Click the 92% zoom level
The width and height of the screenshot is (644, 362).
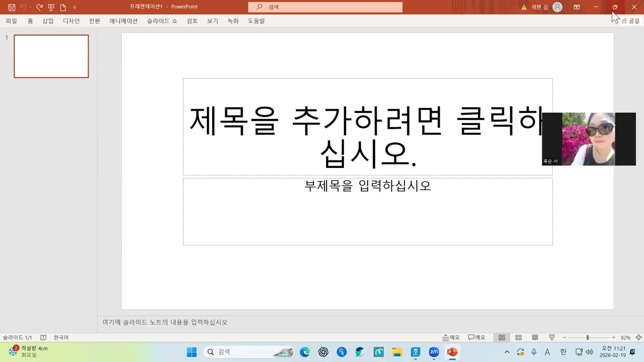pos(625,337)
